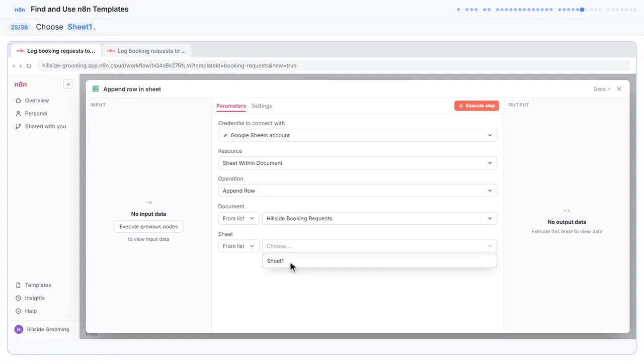The width and height of the screenshot is (644, 362).
Task: Choose Sheet1 from the sheet list
Action: point(379,261)
